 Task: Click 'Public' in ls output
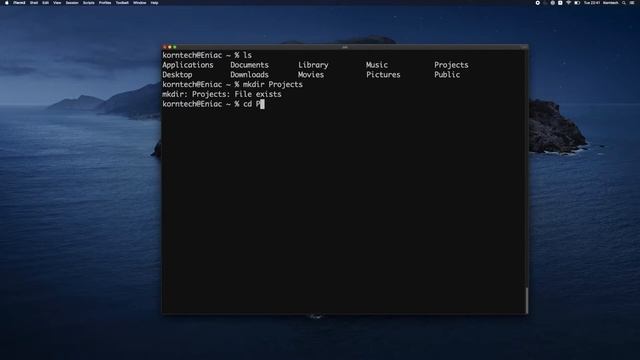[x=447, y=75]
